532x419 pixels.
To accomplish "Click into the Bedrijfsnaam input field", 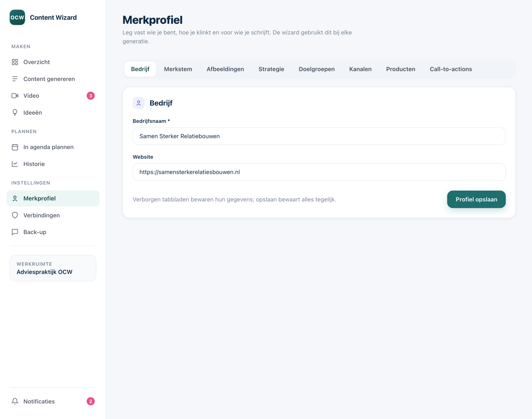I will 319,136.
